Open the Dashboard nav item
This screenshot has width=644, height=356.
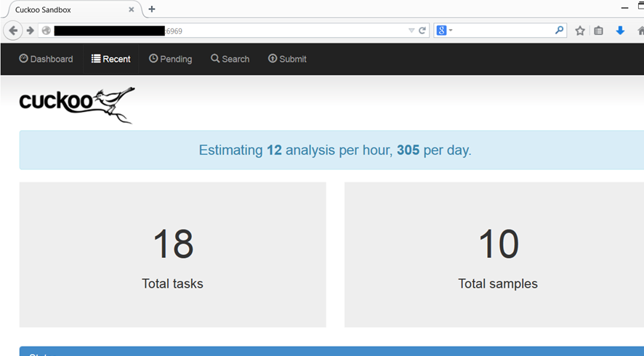pyautogui.click(x=46, y=59)
